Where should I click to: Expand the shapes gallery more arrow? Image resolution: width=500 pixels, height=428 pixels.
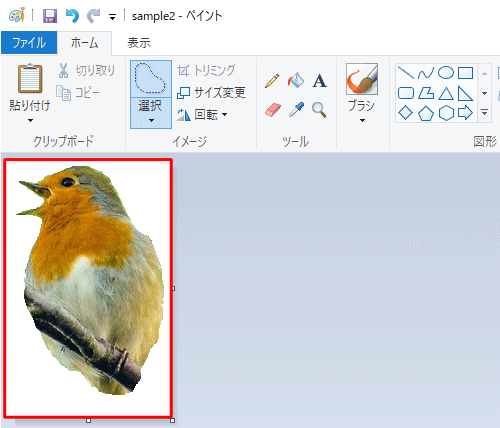coord(485,113)
